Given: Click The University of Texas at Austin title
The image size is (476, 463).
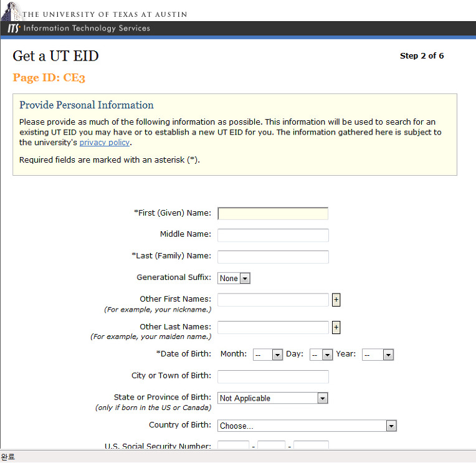Looking at the screenshot, I should pos(105,14).
